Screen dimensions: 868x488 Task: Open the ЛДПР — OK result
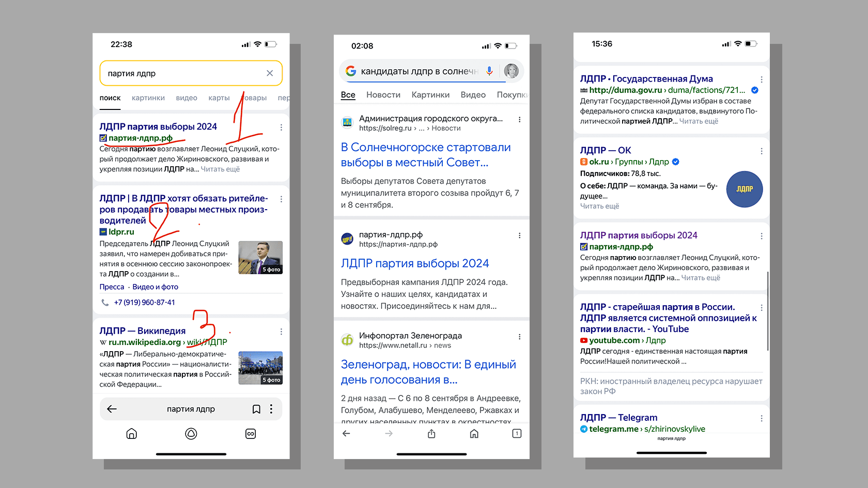coord(606,150)
